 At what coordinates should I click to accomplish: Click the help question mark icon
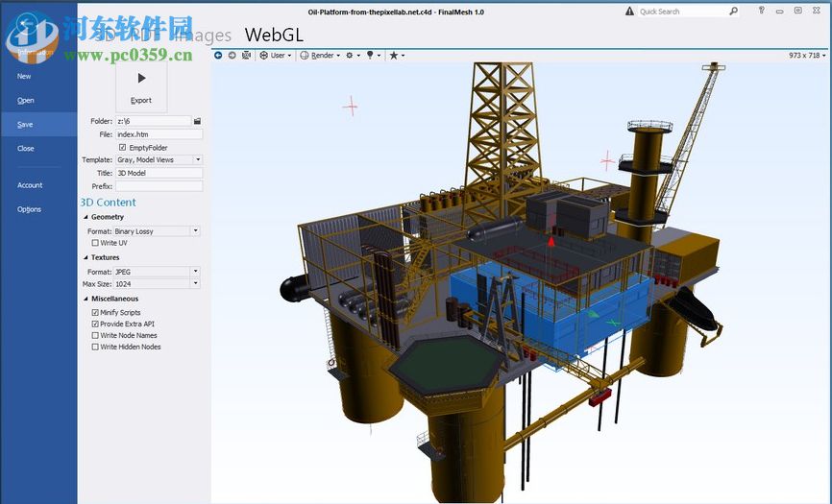click(760, 11)
